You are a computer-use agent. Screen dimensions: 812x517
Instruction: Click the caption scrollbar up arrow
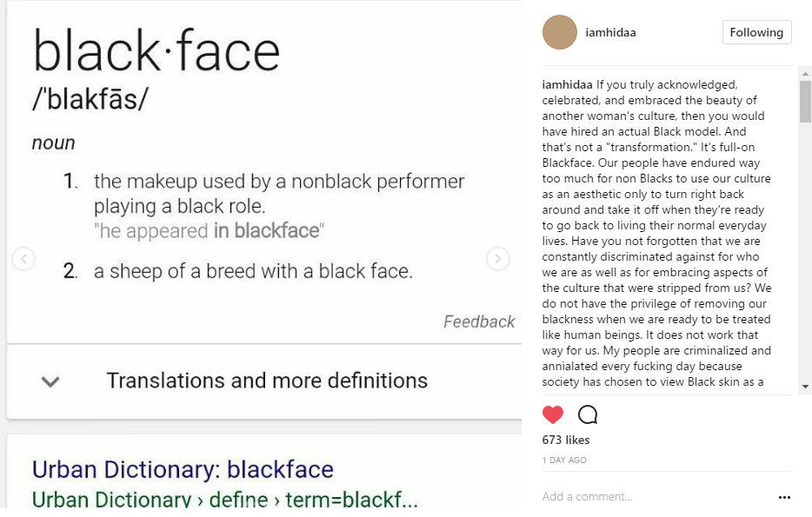[805, 74]
